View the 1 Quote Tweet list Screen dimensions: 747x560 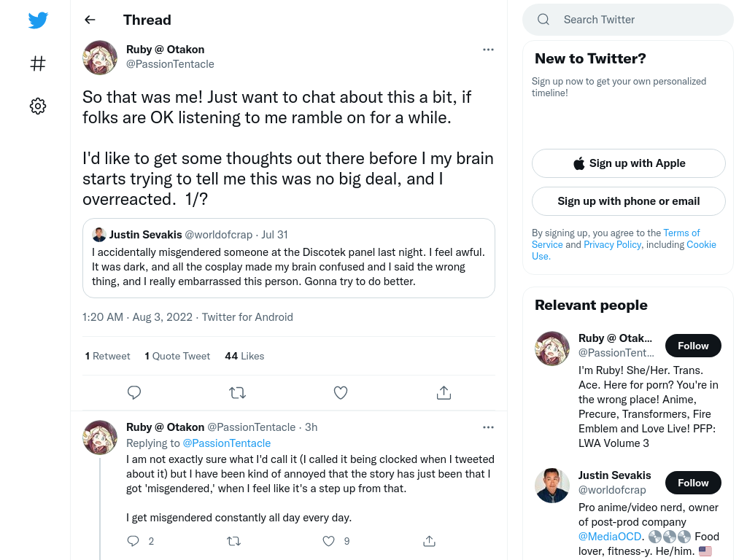pyautogui.click(x=177, y=356)
